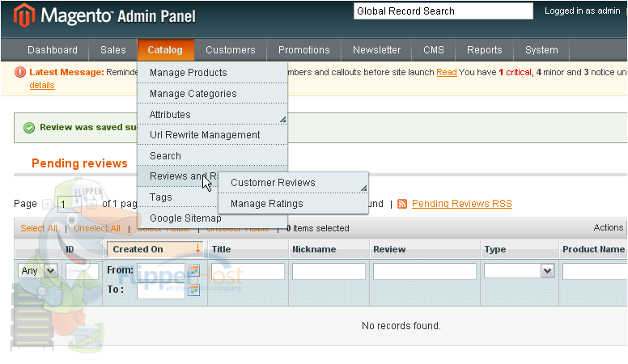The image size is (628, 364).
Task: Open the Pending Reviews RSS link
Action: 462,204
